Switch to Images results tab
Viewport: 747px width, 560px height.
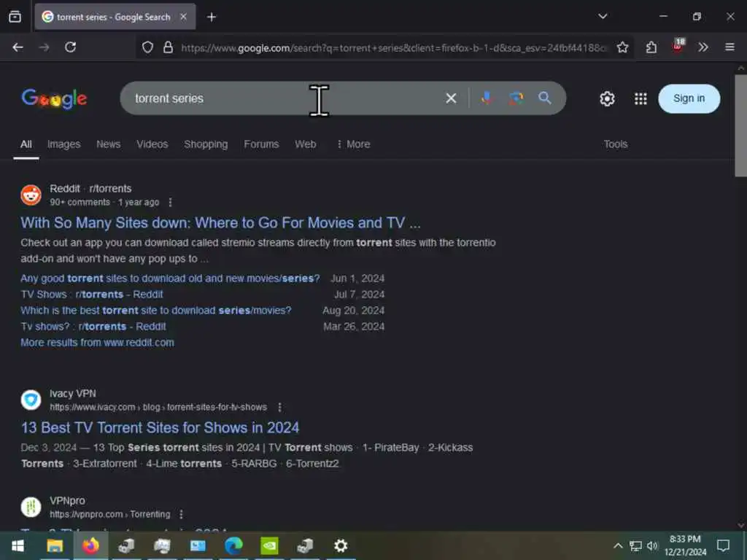point(64,144)
